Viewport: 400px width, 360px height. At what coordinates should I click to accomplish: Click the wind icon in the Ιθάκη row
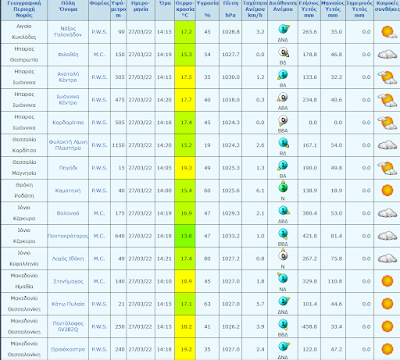283,256
